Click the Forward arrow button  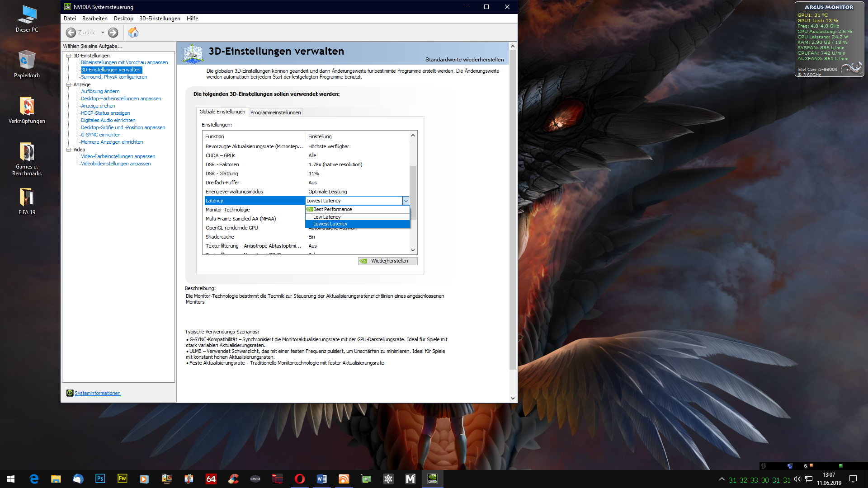tap(113, 33)
